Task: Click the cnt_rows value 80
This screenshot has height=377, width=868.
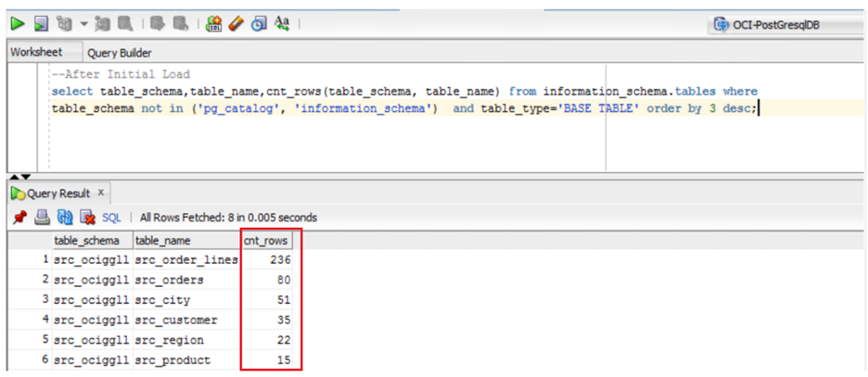Action: [284, 280]
